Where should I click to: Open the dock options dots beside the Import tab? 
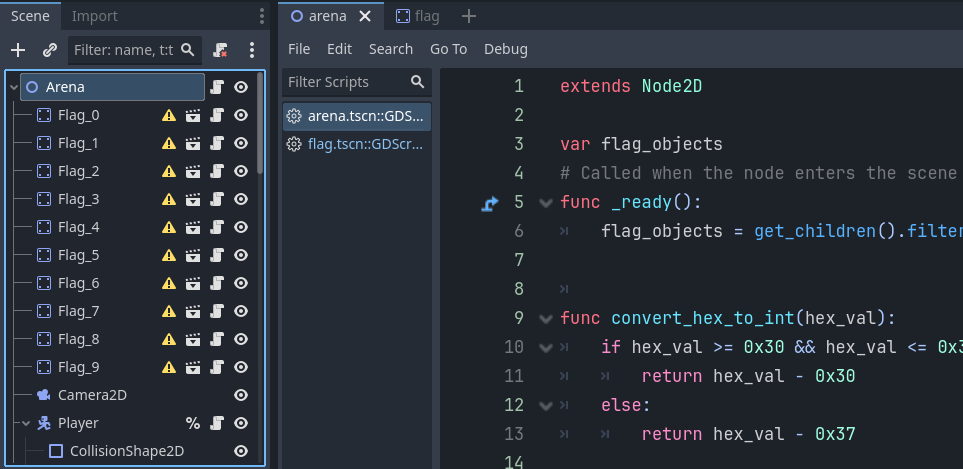pos(262,16)
